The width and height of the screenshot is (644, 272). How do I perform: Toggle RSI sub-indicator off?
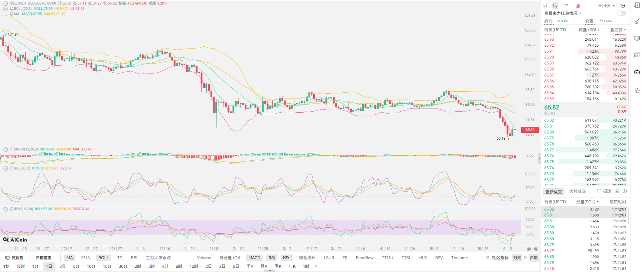coord(272,258)
